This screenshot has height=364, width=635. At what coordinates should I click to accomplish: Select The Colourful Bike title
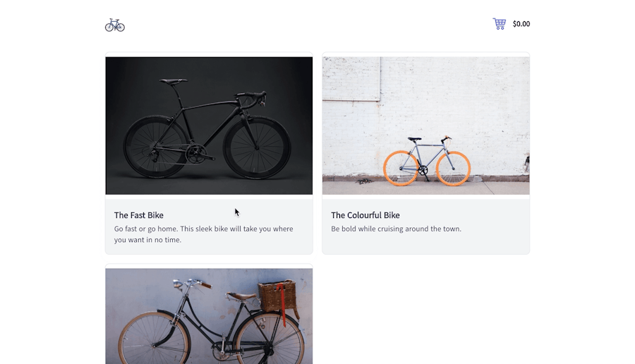tap(365, 215)
